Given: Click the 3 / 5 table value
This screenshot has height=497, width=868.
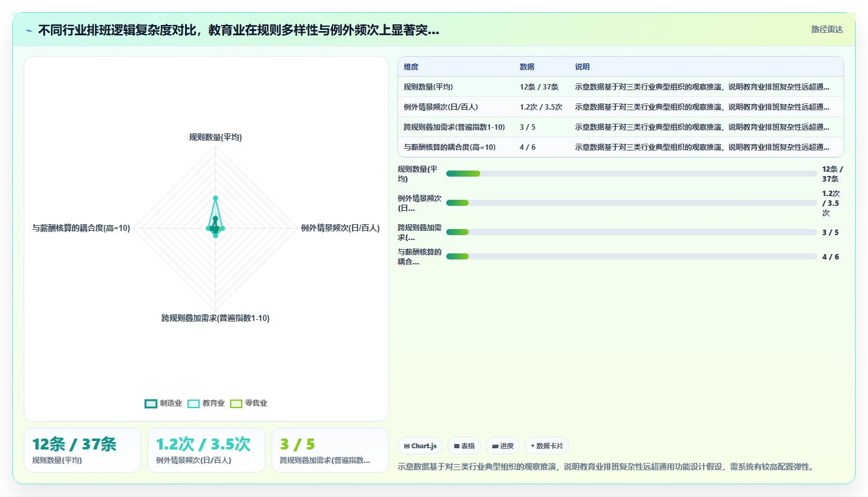Looking at the screenshot, I should (x=528, y=127).
